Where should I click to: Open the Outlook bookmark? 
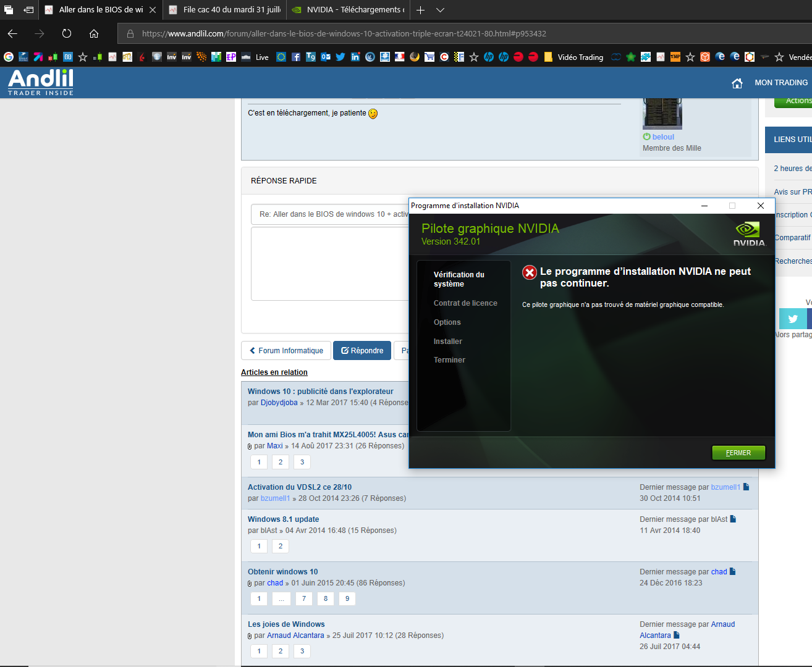(x=326, y=57)
